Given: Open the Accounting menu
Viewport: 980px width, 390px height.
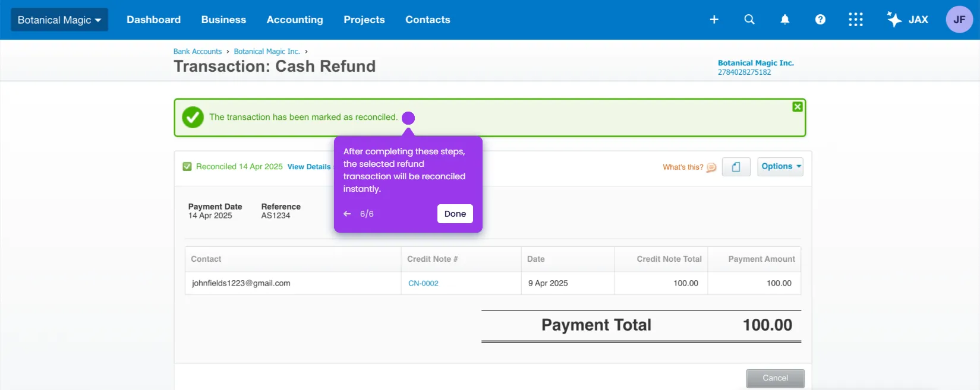Looking at the screenshot, I should 295,20.
